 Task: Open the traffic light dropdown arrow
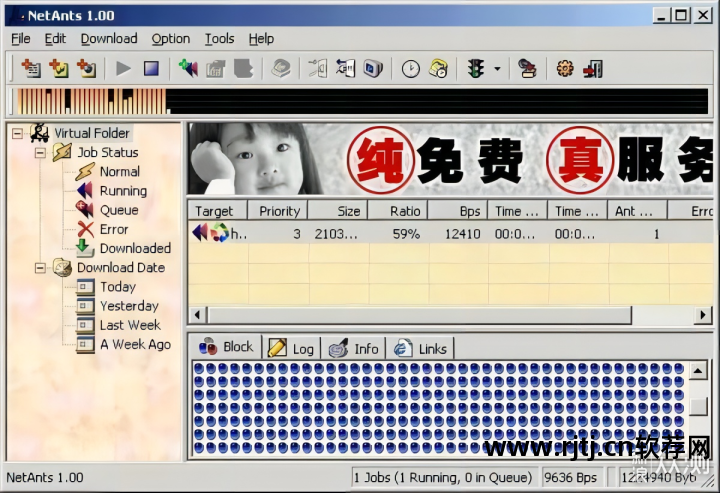pyautogui.click(x=497, y=69)
